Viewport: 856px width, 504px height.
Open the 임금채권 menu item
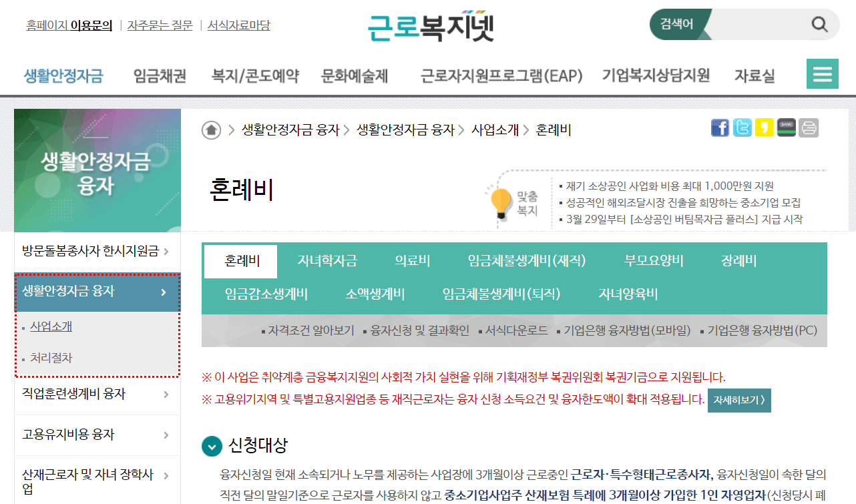[160, 75]
